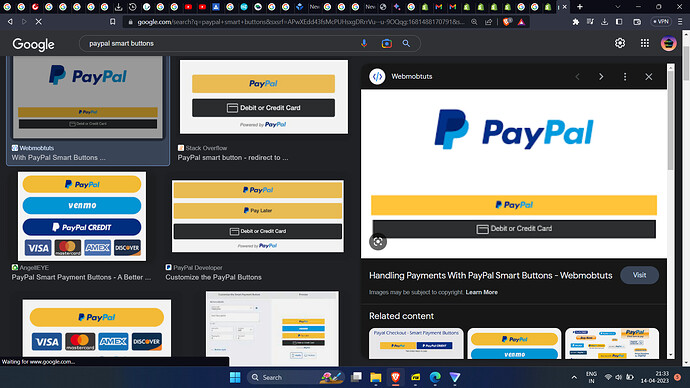Share this page icon in address bar
This screenshot has height=388, width=690.
[488, 22]
